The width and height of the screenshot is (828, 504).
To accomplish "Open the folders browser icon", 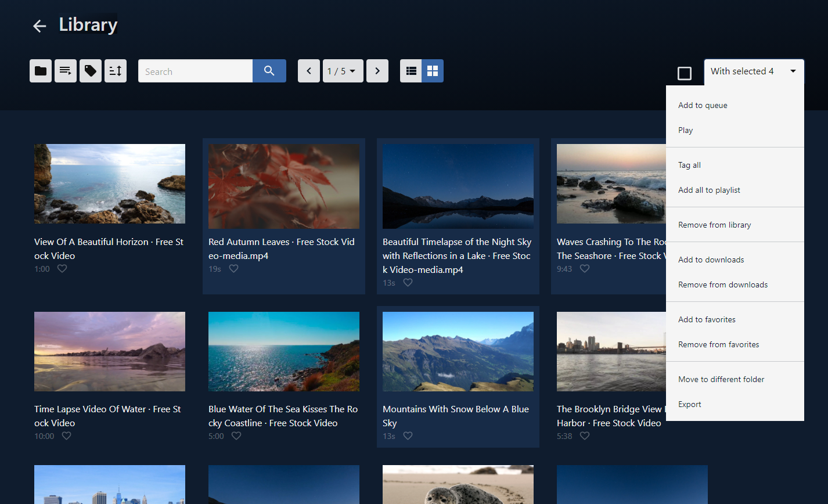I will (41, 71).
